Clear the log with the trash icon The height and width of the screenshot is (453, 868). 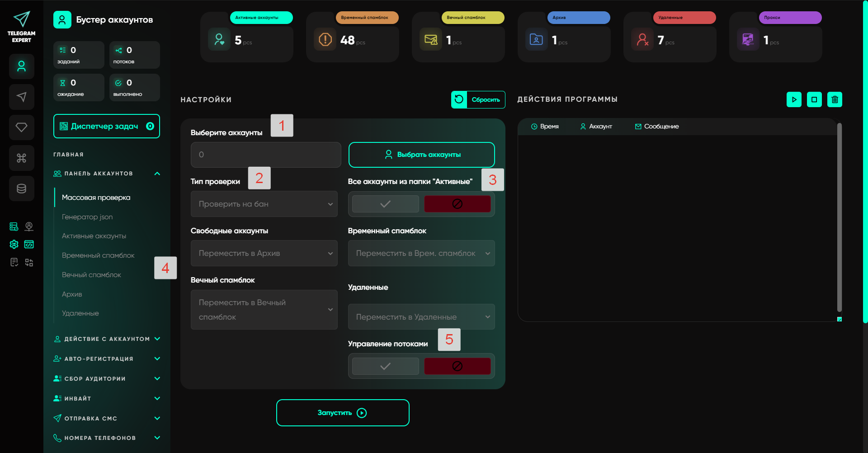[x=835, y=99]
